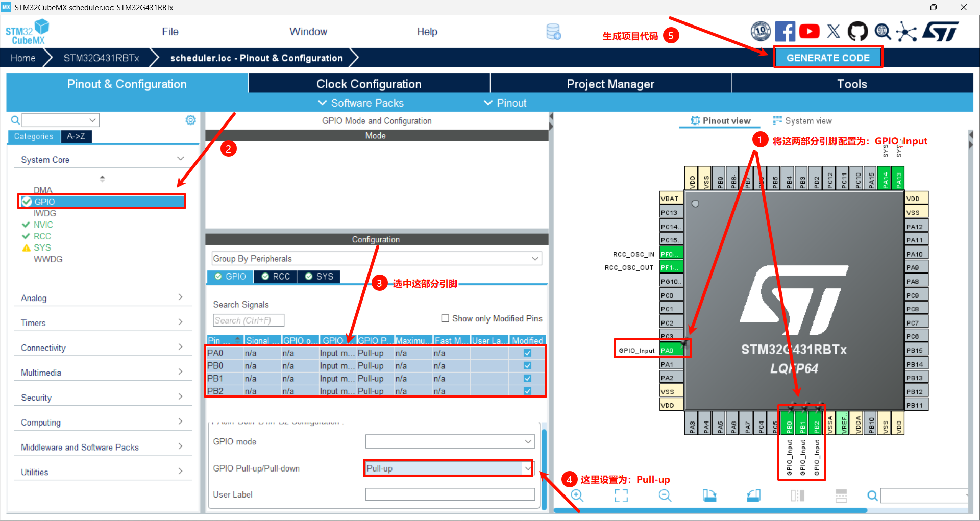The image size is (980, 521).
Task: Click the STM32G431RBTx breadcrumb
Action: pos(101,58)
